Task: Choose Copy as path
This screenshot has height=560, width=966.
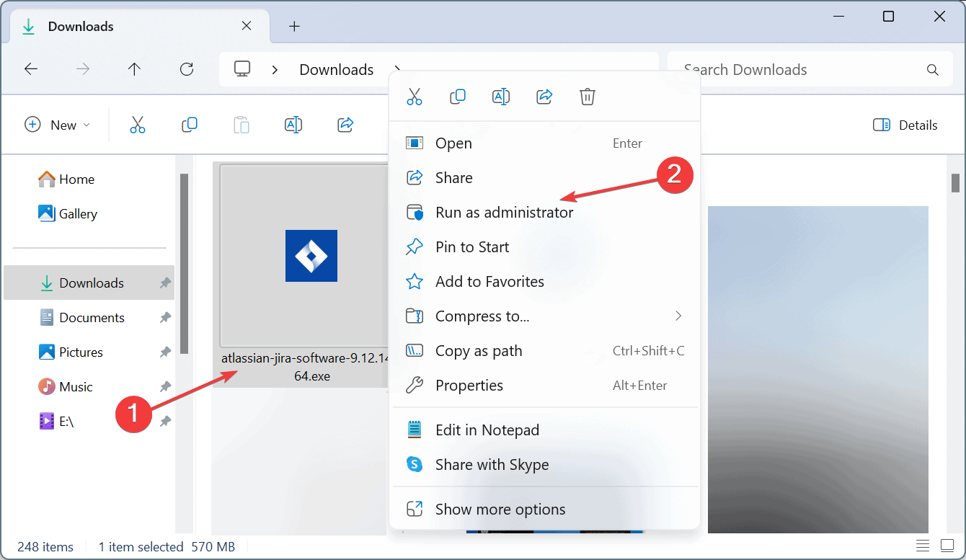Action: pos(544,350)
